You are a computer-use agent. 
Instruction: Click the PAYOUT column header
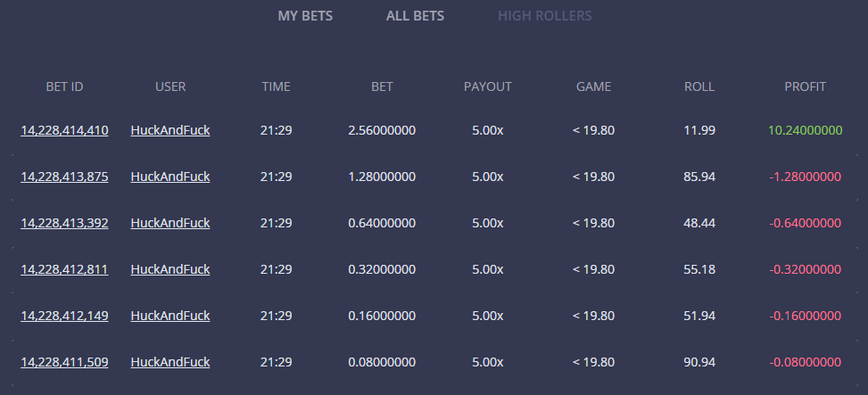488,86
